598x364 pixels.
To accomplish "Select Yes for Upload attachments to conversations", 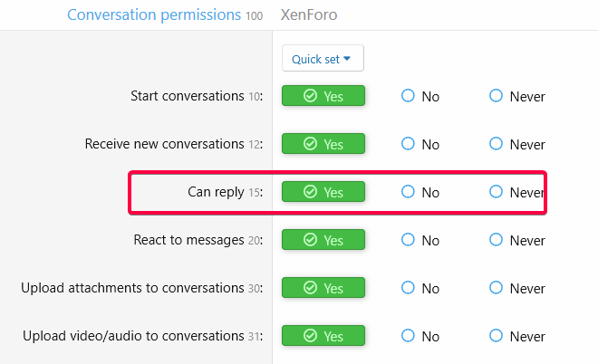I will 323,288.
